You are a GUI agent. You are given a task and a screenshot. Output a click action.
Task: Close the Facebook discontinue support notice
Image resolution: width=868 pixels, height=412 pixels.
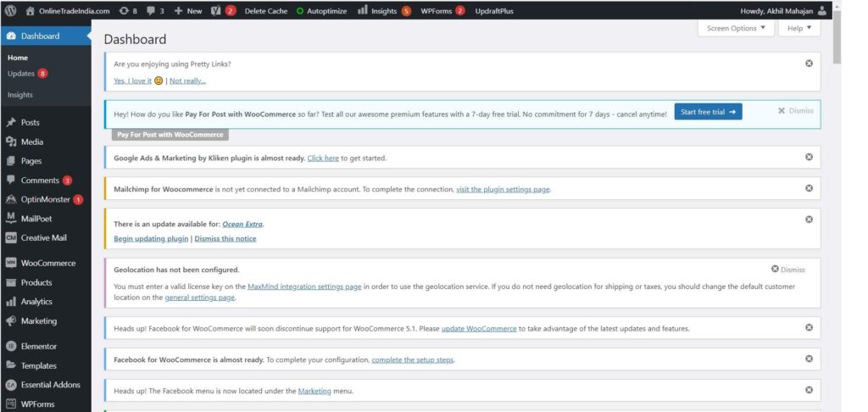click(809, 327)
